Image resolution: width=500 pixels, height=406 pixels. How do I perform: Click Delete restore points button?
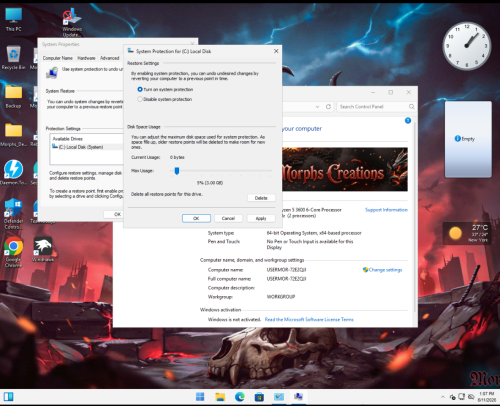click(x=261, y=198)
